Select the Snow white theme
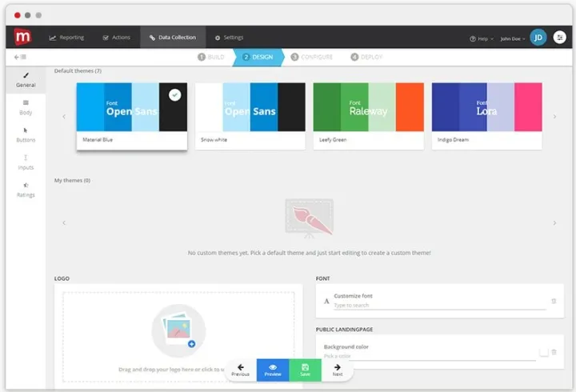Screen dimensions: 576x392 [x=250, y=115]
